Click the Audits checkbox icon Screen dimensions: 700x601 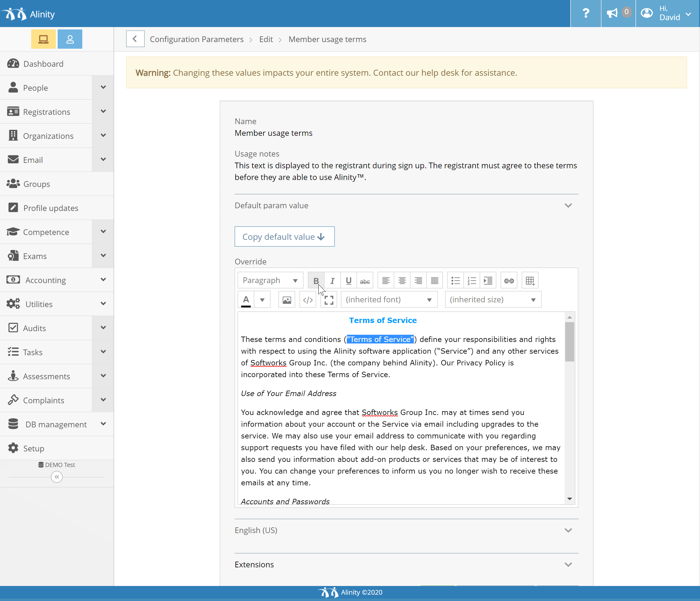(x=13, y=328)
